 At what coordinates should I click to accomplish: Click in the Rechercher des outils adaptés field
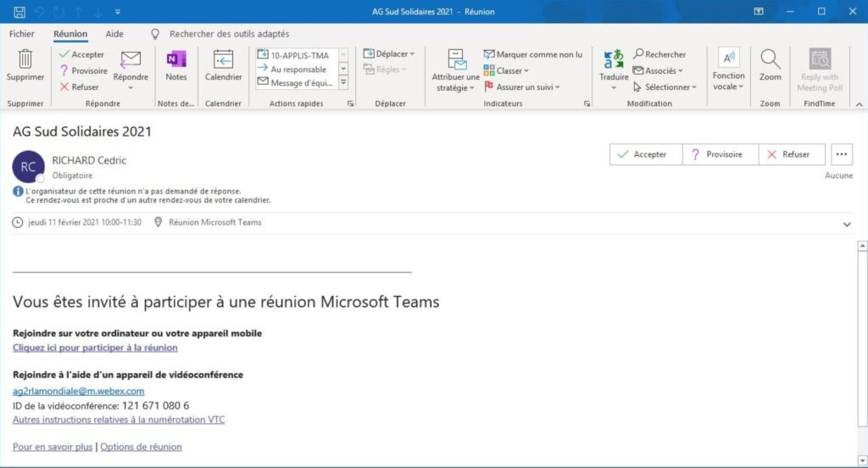tap(229, 34)
